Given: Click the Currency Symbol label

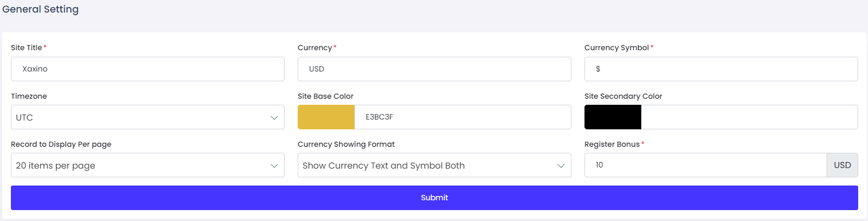Looking at the screenshot, I should pyautogui.click(x=616, y=47).
